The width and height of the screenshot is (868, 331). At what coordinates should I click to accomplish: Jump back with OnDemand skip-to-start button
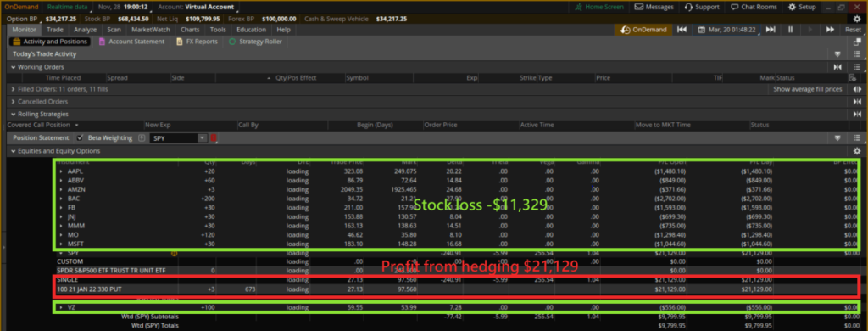tap(682, 30)
